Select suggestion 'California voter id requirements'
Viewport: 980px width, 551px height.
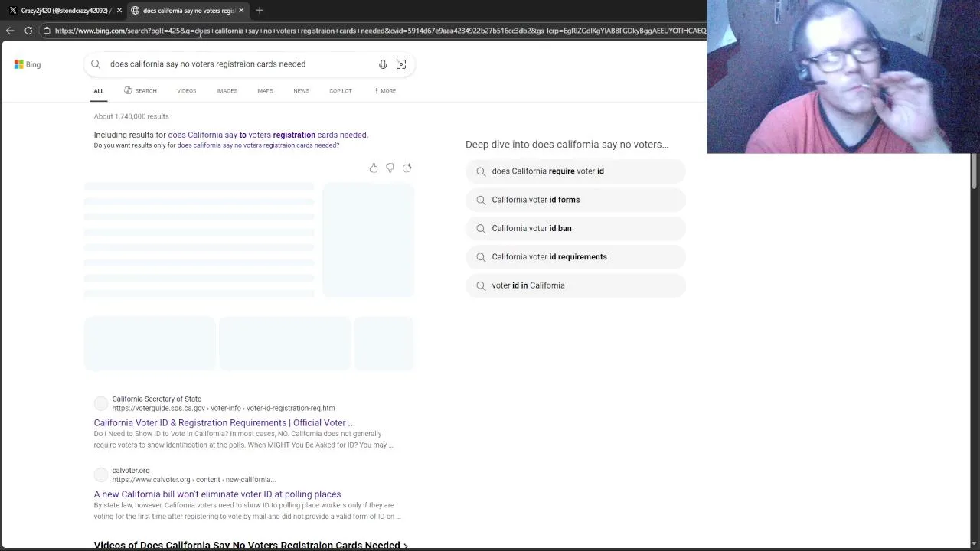pos(576,257)
